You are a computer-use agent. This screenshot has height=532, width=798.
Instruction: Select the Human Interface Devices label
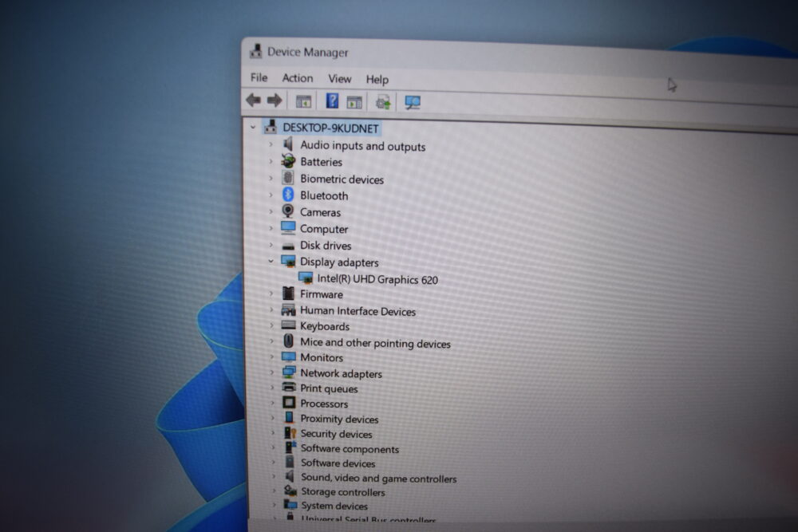click(358, 311)
